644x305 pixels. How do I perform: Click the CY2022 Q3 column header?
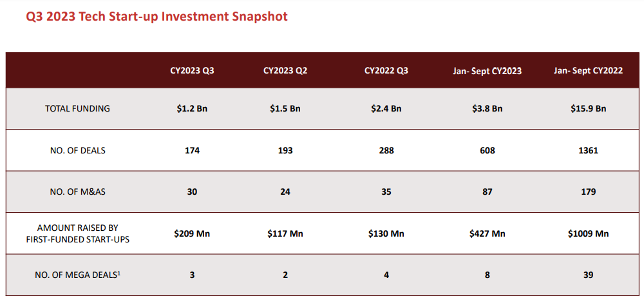[386, 70]
